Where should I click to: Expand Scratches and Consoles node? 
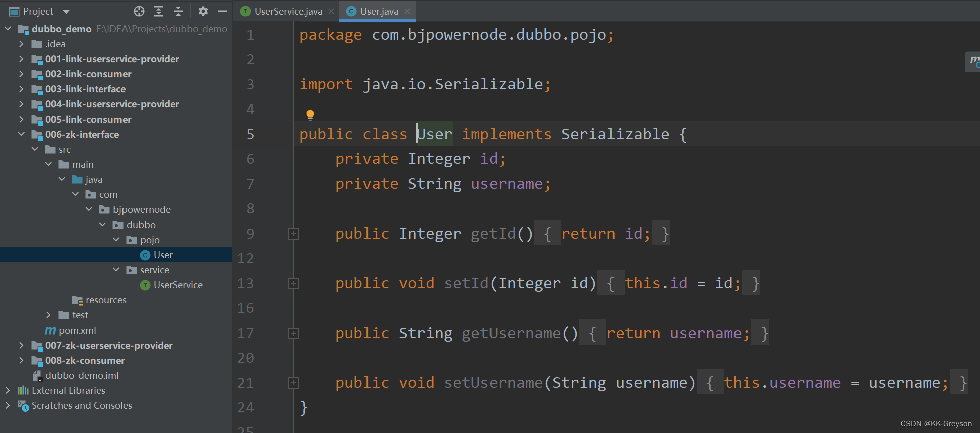pos(8,405)
